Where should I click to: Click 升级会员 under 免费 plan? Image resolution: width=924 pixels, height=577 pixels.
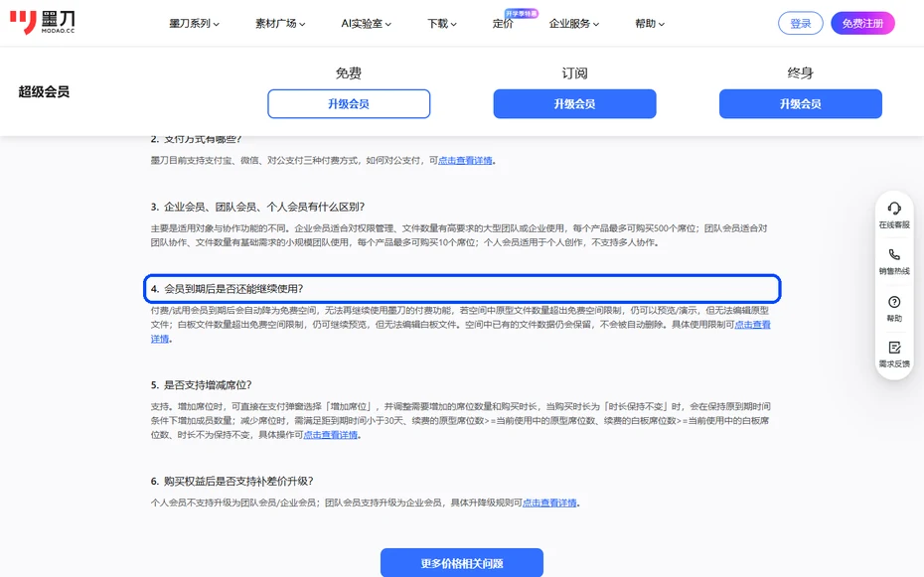click(349, 103)
